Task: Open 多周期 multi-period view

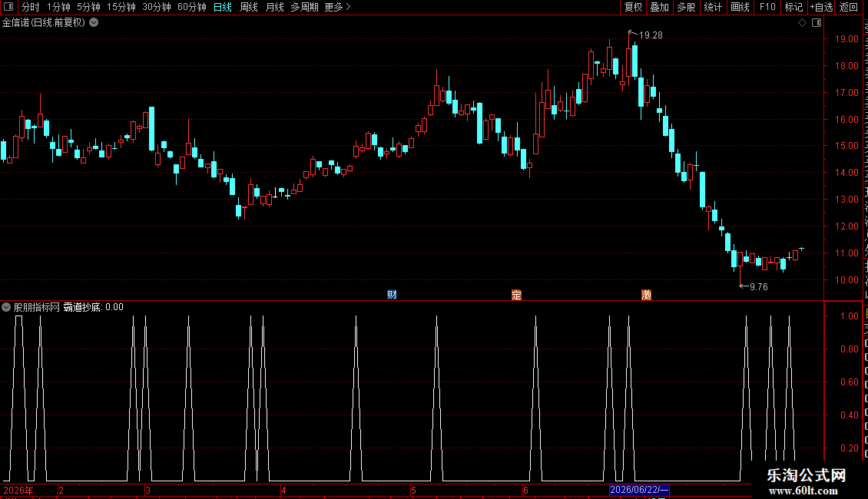Action: pos(304,7)
